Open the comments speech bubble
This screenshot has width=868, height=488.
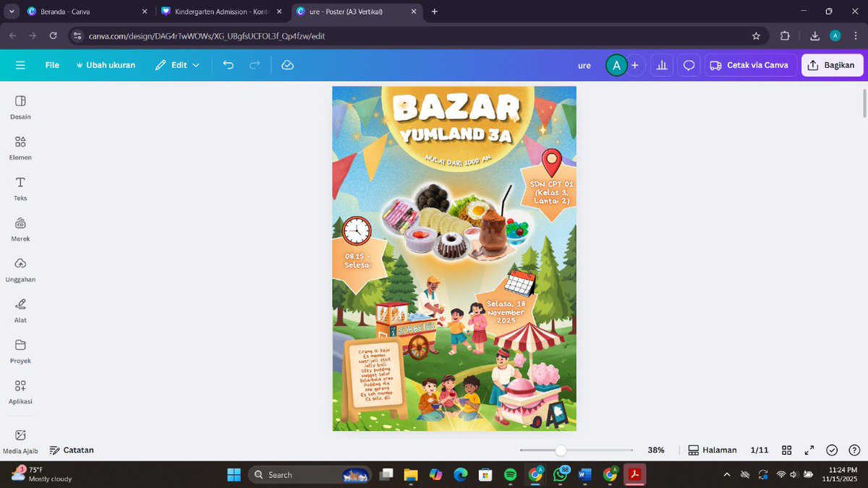tap(689, 65)
